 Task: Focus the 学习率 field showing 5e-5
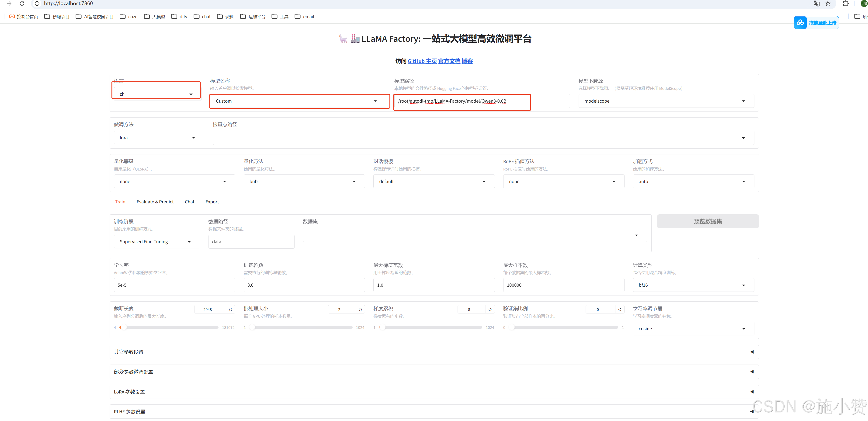point(174,285)
